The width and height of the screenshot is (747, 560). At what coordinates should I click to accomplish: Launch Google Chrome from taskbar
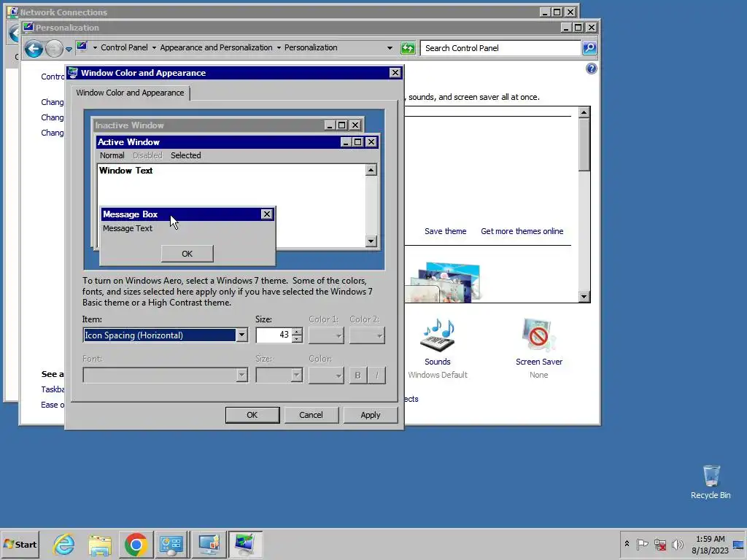[136, 544]
